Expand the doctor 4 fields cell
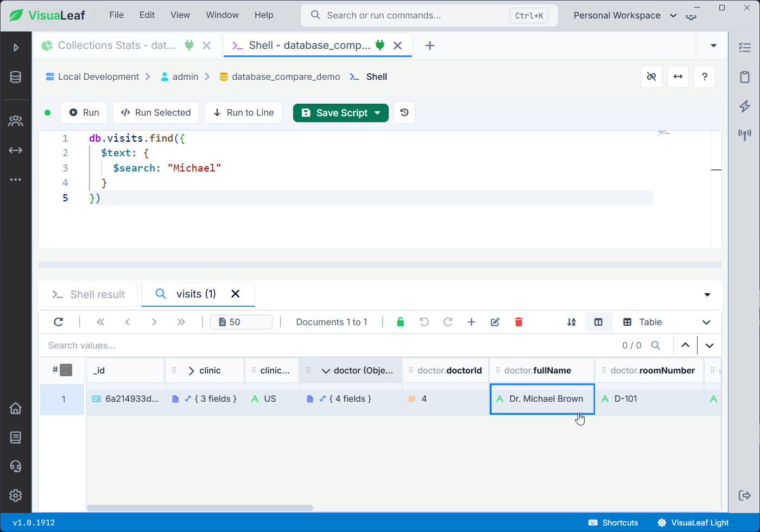Viewport: 760px width, 532px height. (322, 398)
